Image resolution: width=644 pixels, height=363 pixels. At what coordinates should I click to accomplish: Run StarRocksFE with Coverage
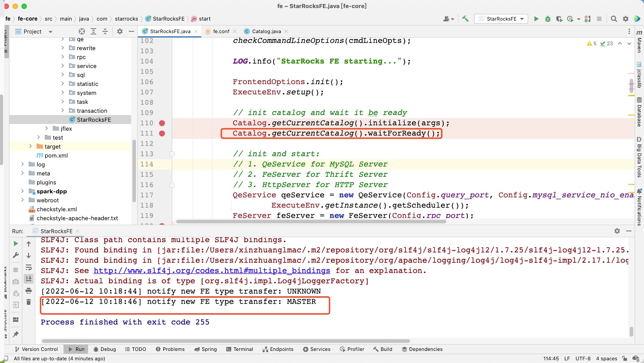pyautogui.click(x=559, y=19)
